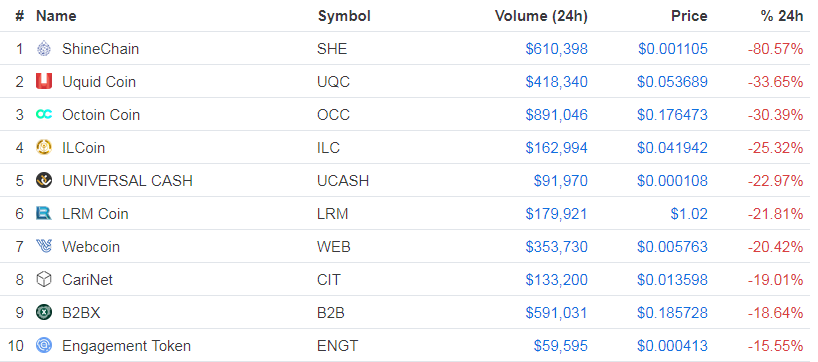Click the red Uquid Coin logo
This screenshot has width=818, height=362.
44,81
